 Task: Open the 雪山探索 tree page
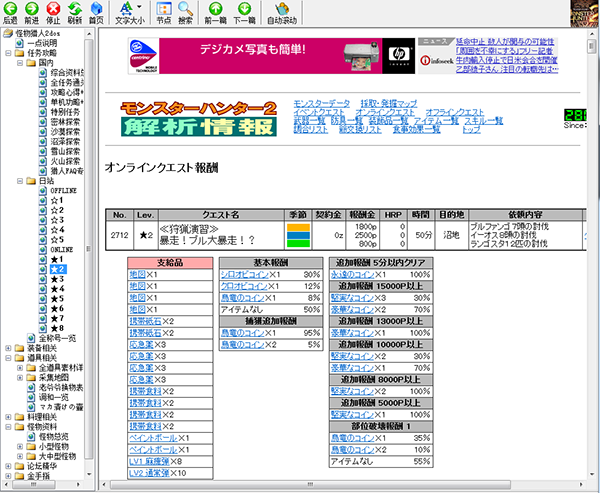tap(65, 151)
